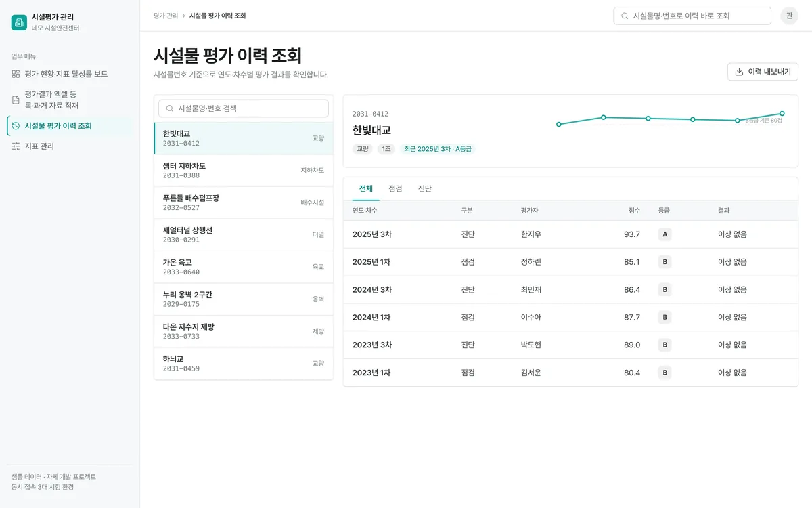Select 하늬교 facility
This screenshot has width=812, height=508.
tap(244, 364)
